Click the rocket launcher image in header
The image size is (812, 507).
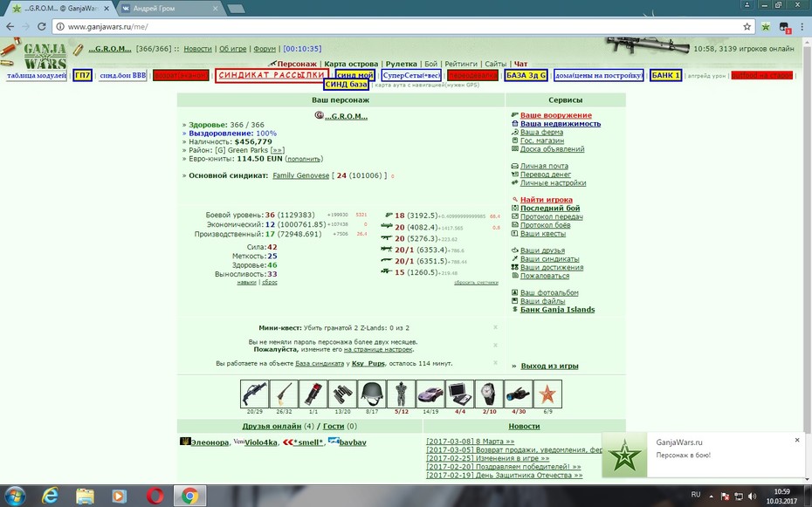[x=649, y=45]
